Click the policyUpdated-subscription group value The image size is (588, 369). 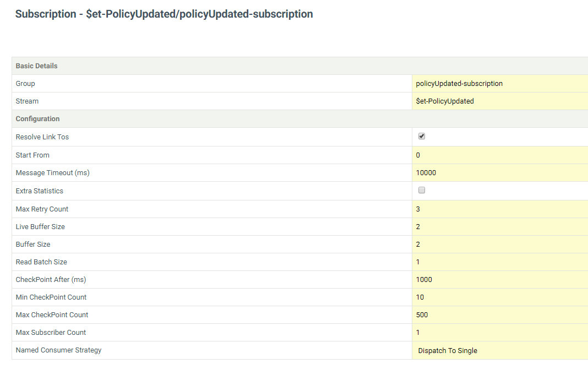tap(460, 83)
